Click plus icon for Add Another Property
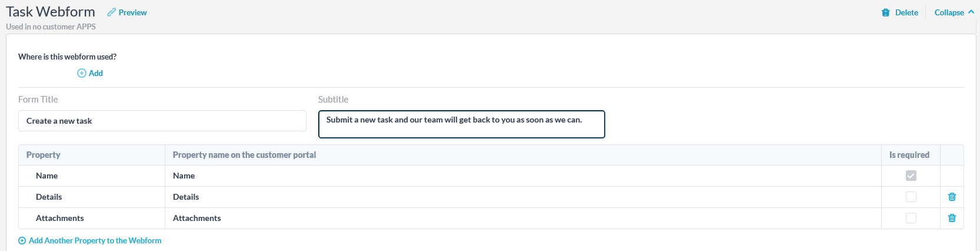Image resolution: width=980 pixels, height=251 pixels. tap(22, 240)
